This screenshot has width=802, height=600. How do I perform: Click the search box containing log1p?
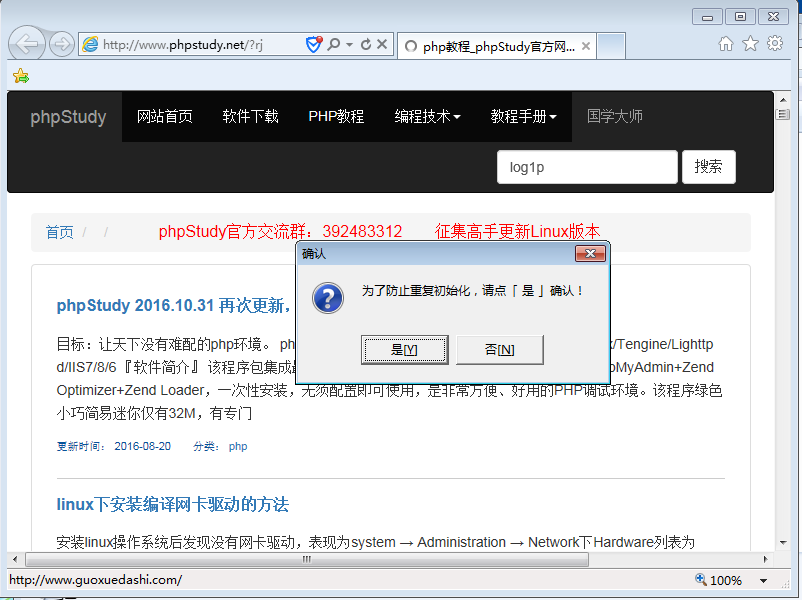[587, 167]
